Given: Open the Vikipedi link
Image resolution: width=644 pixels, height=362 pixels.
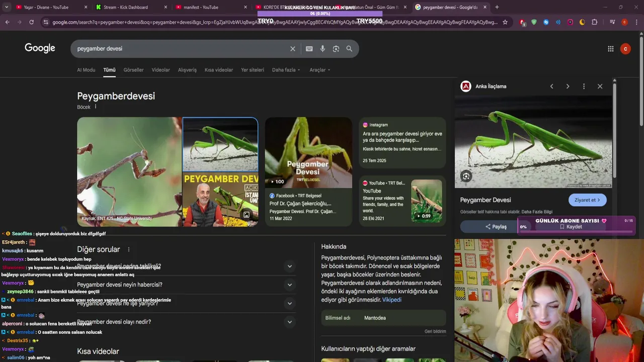Looking at the screenshot, I should coord(391,300).
